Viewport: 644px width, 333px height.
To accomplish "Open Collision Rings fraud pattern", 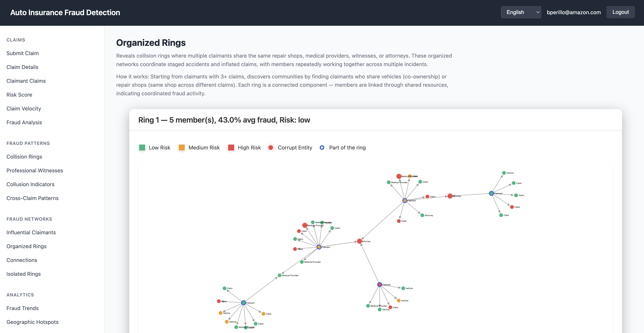I will (24, 157).
